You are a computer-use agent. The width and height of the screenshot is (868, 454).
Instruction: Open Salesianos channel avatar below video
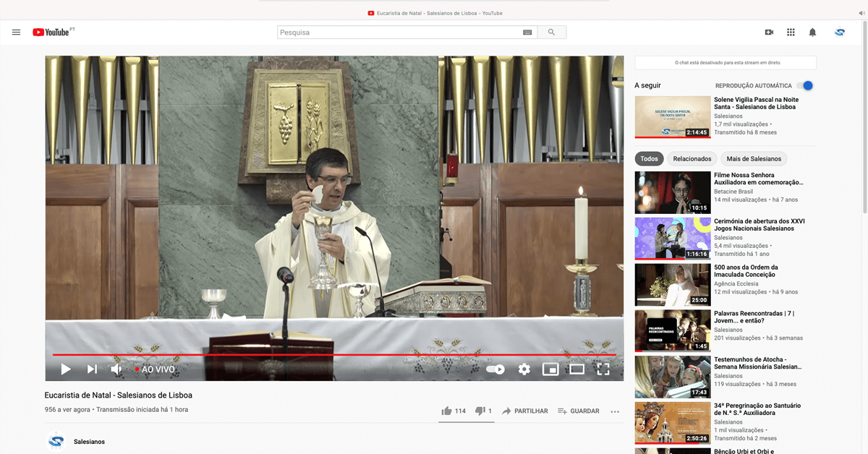pos(56,441)
